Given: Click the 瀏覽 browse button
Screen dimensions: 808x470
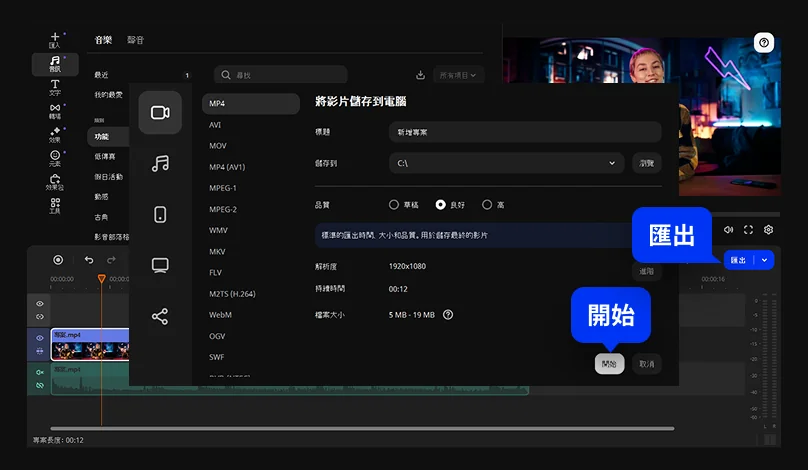Looking at the screenshot, I should click(x=647, y=163).
